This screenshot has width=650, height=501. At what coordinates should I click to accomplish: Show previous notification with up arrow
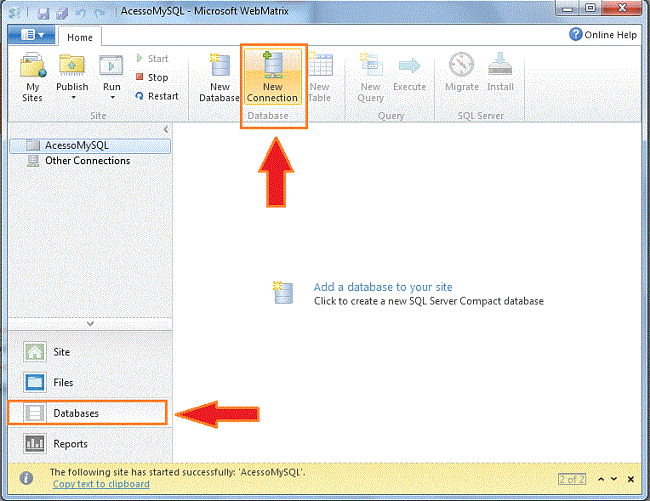click(601, 479)
